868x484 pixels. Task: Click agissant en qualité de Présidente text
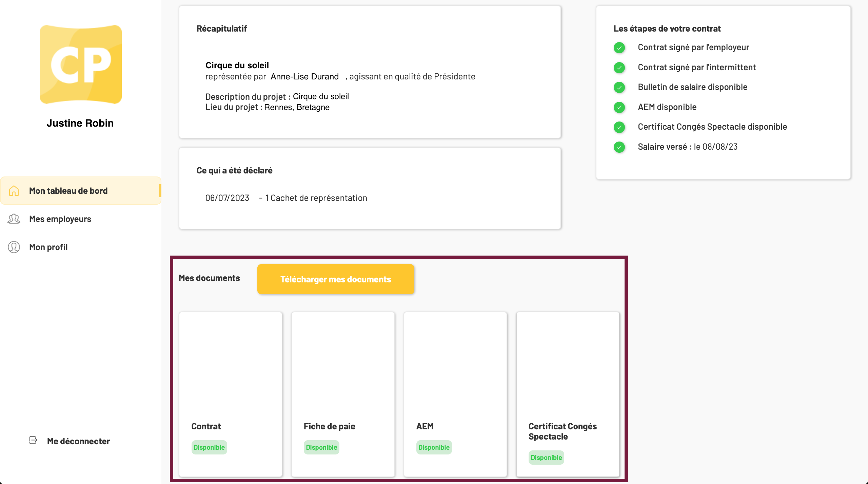coord(412,76)
